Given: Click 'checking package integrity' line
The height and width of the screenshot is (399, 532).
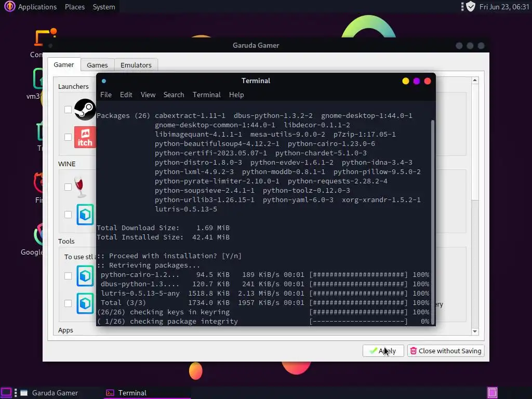Looking at the screenshot, I should click(263, 321).
